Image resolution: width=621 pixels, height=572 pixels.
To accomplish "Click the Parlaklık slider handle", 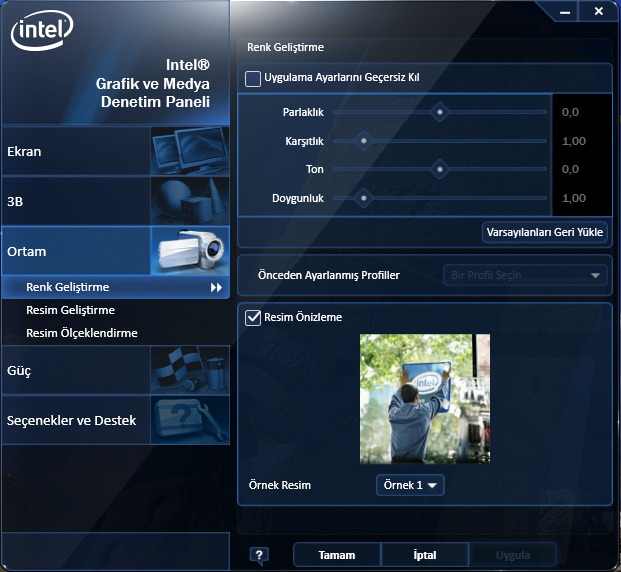I will point(438,112).
